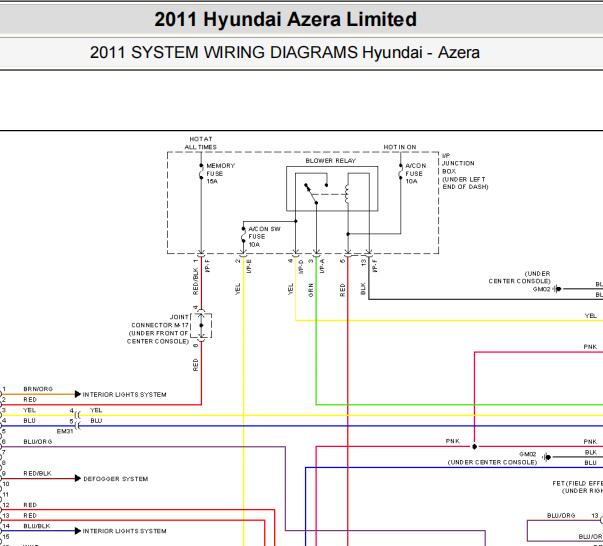The image size is (603, 546).
Task: Select the vertical 'BLK' wire label at pin 13
Action: (x=363, y=289)
